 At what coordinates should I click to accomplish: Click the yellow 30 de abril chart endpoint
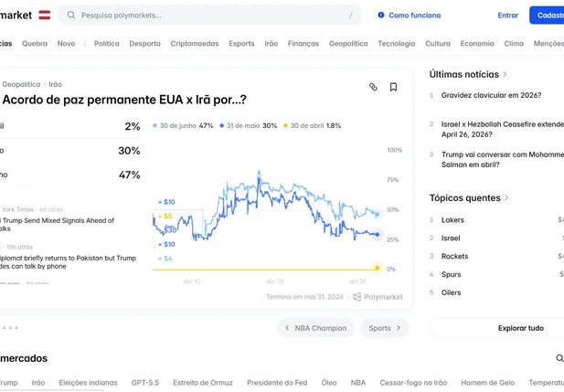(377, 268)
